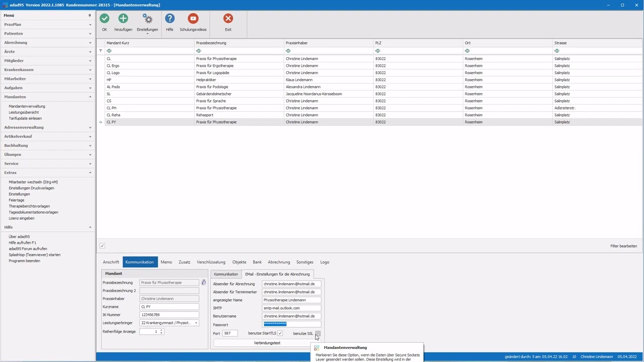Open the Einstellungen gear icon
The image size is (644, 362).
click(x=147, y=19)
